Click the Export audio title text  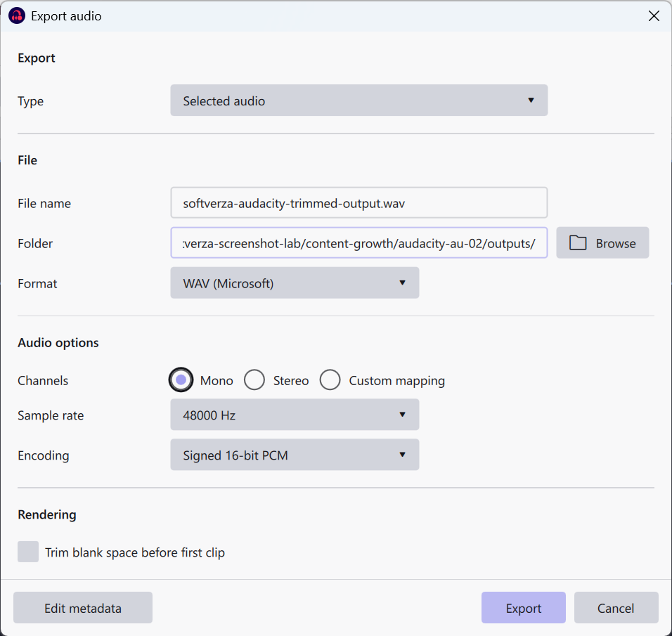67,16
